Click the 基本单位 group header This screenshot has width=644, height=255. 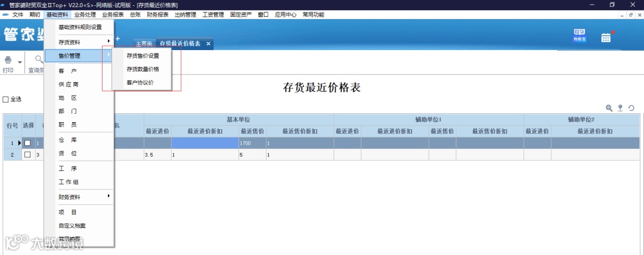pos(239,120)
